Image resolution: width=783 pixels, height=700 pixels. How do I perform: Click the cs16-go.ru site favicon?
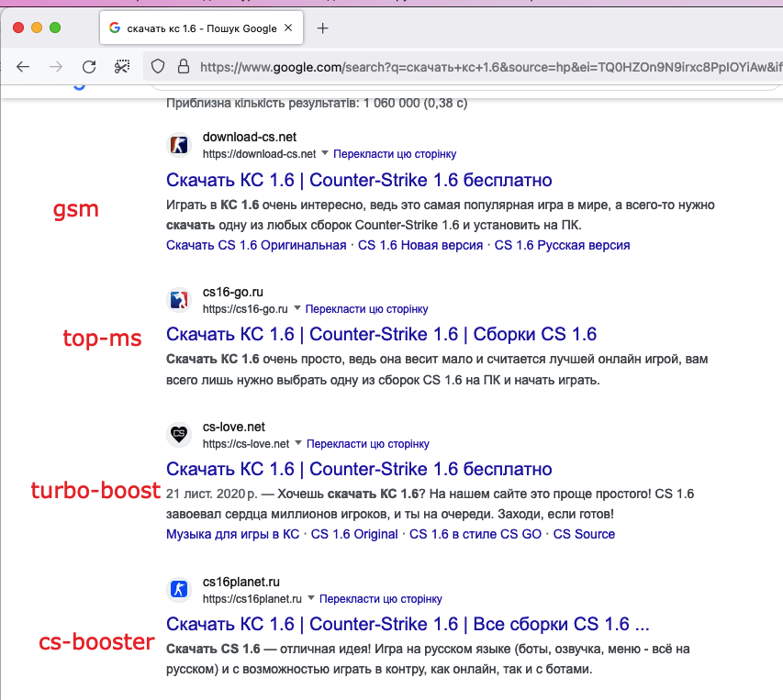[x=179, y=300]
